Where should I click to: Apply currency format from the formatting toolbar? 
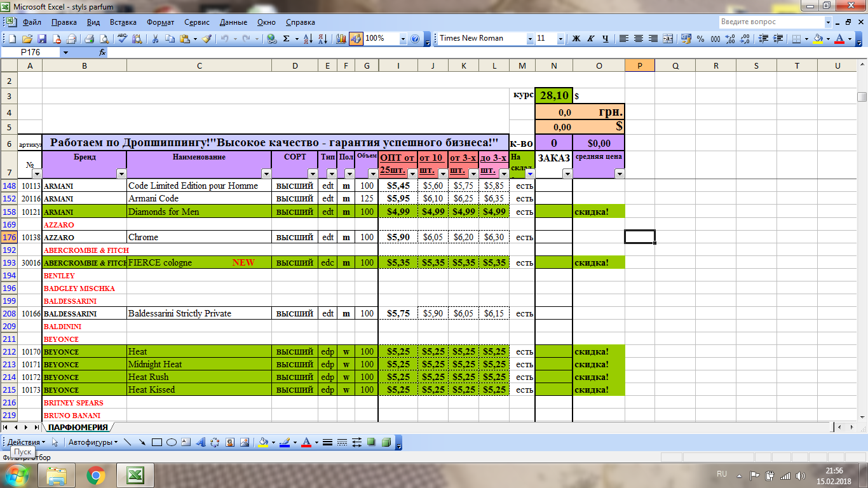click(x=686, y=39)
